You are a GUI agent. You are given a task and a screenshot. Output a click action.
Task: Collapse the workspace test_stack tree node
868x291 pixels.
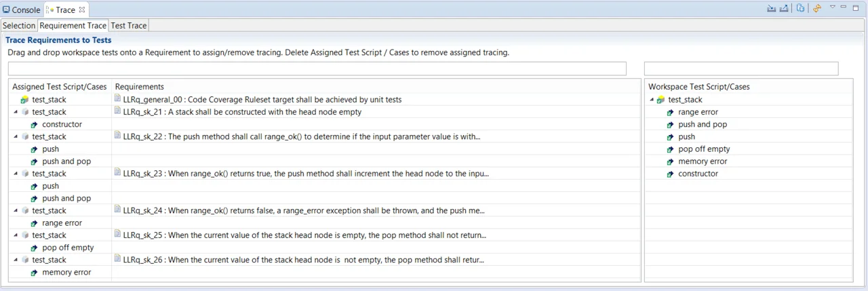point(652,100)
